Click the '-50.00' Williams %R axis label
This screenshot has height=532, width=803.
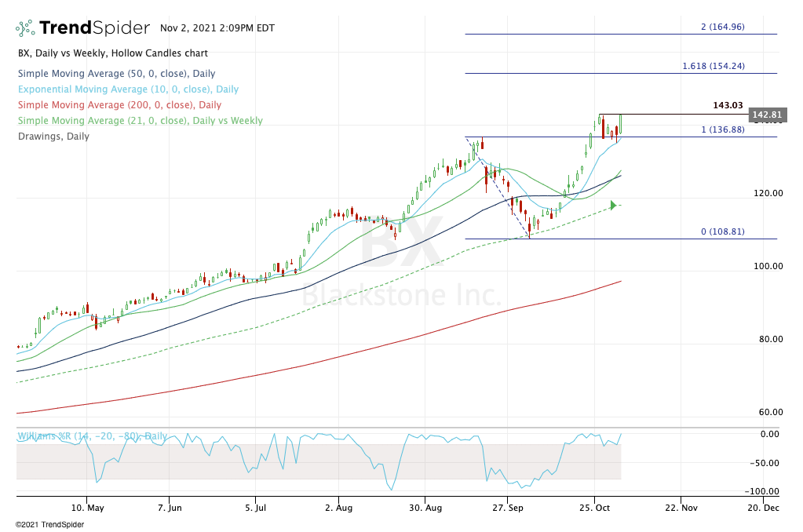pos(765,463)
